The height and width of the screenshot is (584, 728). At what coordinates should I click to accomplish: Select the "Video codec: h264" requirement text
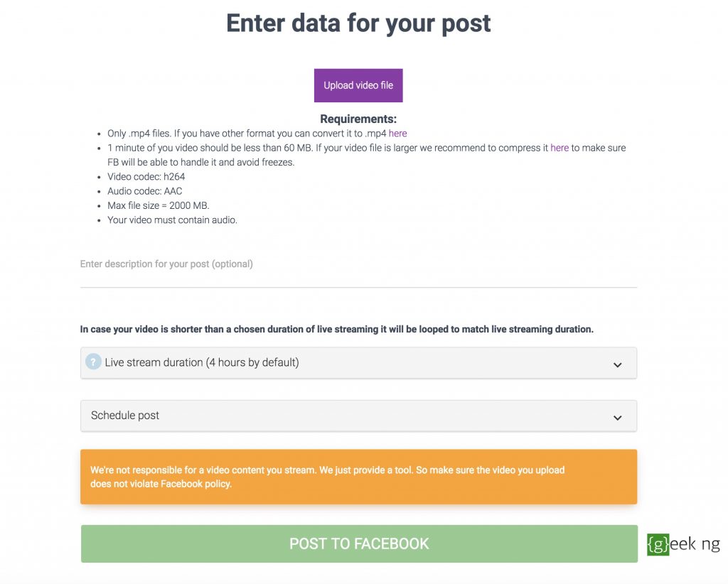146,176
